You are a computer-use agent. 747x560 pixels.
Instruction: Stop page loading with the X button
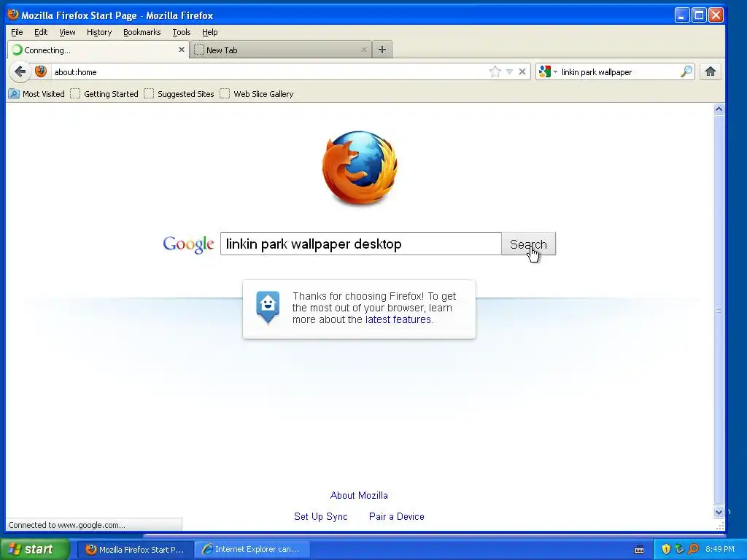pos(522,72)
